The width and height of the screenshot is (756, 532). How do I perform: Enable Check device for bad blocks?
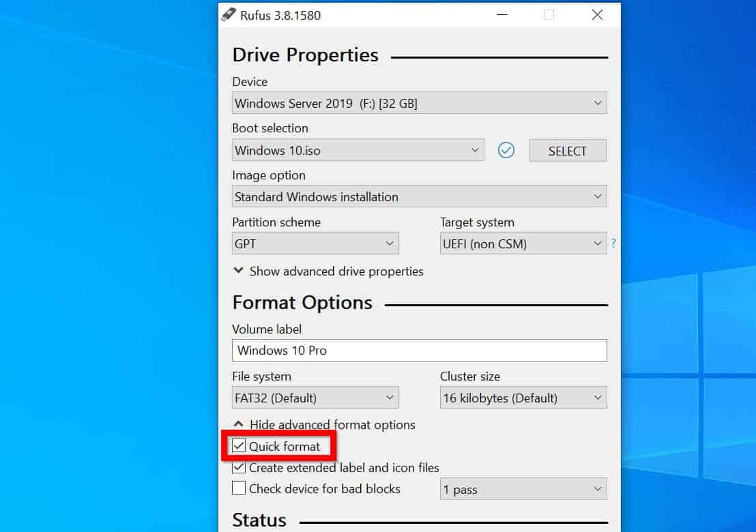click(239, 488)
